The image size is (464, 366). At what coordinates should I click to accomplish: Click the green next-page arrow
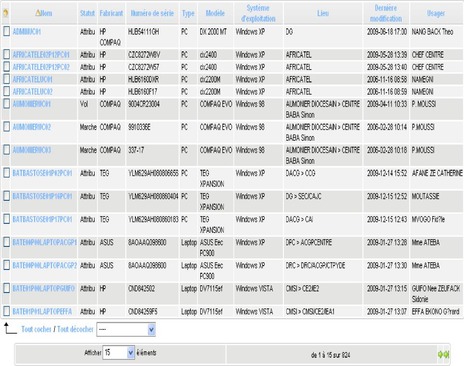click(x=441, y=355)
